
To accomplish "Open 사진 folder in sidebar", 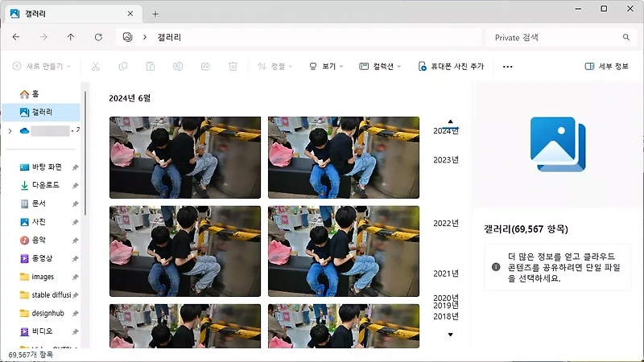I will (x=33, y=222).
